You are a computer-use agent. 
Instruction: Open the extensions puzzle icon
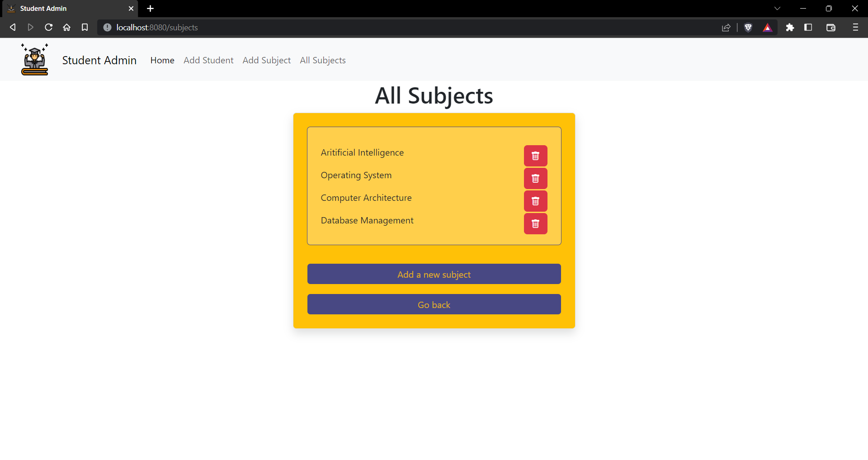point(790,28)
